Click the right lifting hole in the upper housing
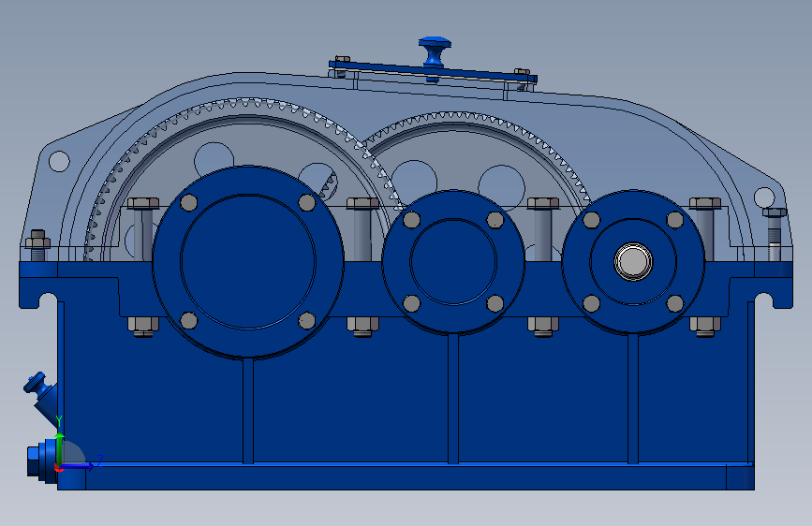Image resolution: width=812 pixels, height=526 pixels. (x=764, y=197)
